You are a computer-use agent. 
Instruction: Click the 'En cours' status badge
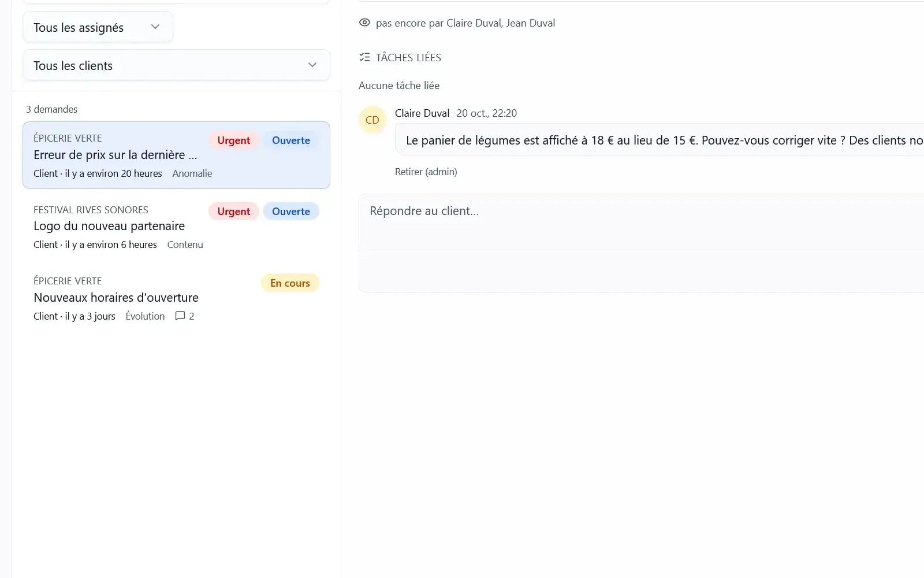290,283
